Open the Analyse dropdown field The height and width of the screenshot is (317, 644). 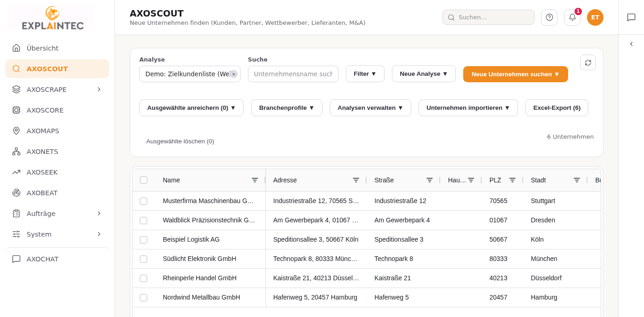190,74
